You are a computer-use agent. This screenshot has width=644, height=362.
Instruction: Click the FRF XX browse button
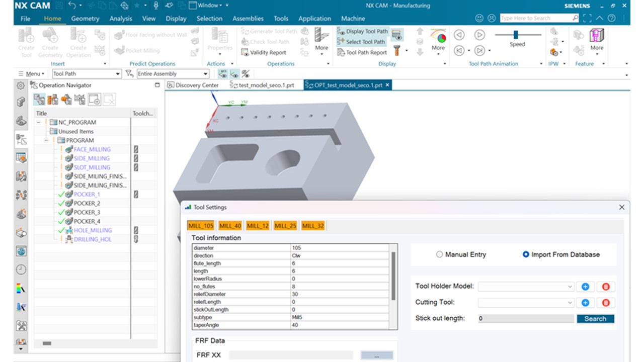coord(377,354)
